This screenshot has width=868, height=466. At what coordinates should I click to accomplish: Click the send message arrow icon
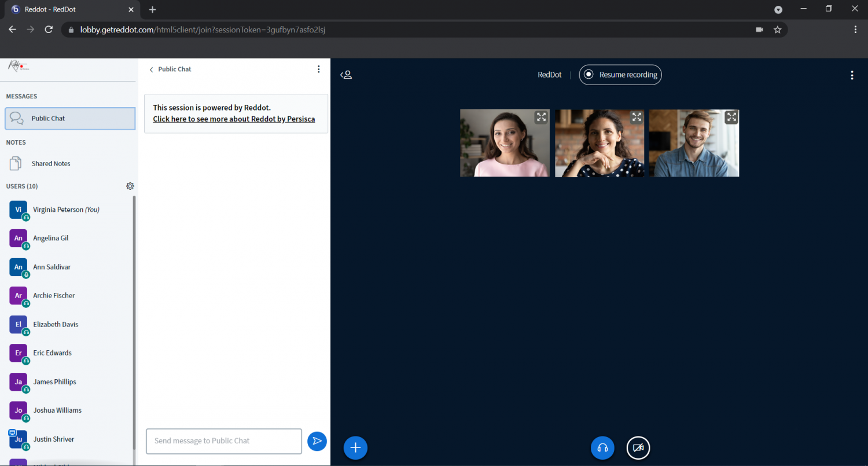pos(317,441)
